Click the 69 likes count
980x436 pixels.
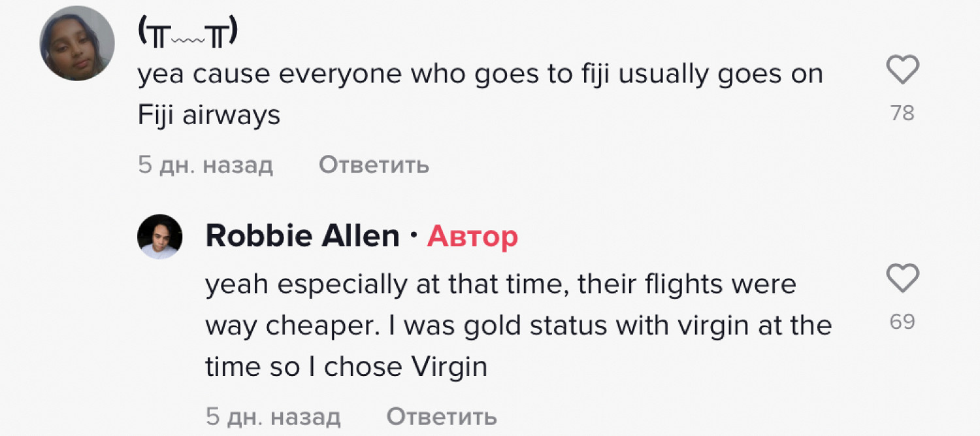pyautogui.click(x=902, y=322)
